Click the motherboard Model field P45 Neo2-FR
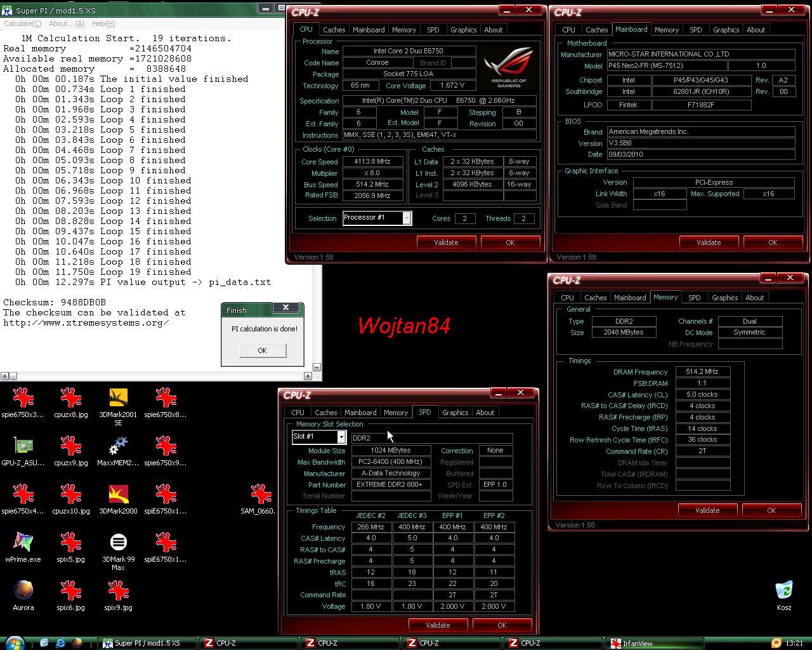The width and height of the screenshot is (812, 650). 666,66
